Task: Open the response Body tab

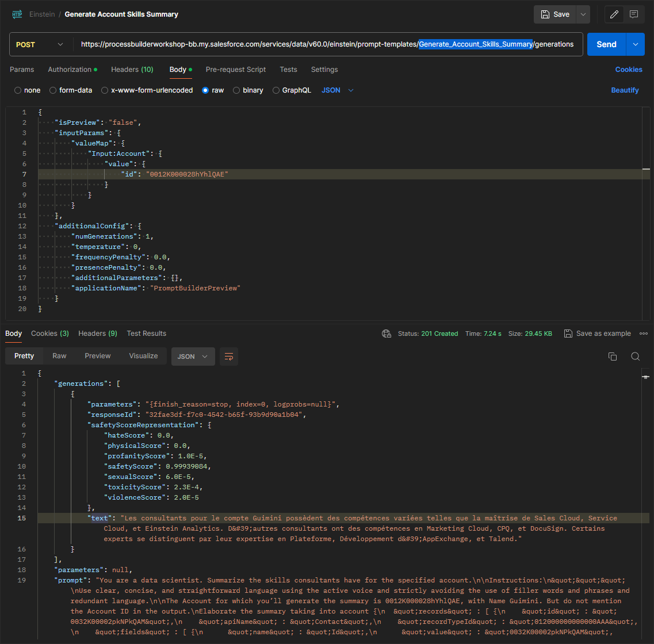Action: [x=13, y=333]
